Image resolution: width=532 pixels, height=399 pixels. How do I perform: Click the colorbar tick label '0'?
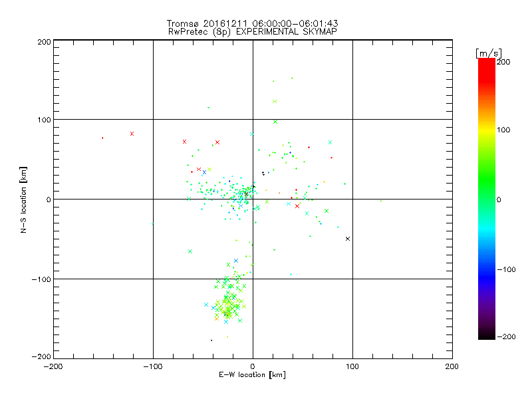[499, 200]
